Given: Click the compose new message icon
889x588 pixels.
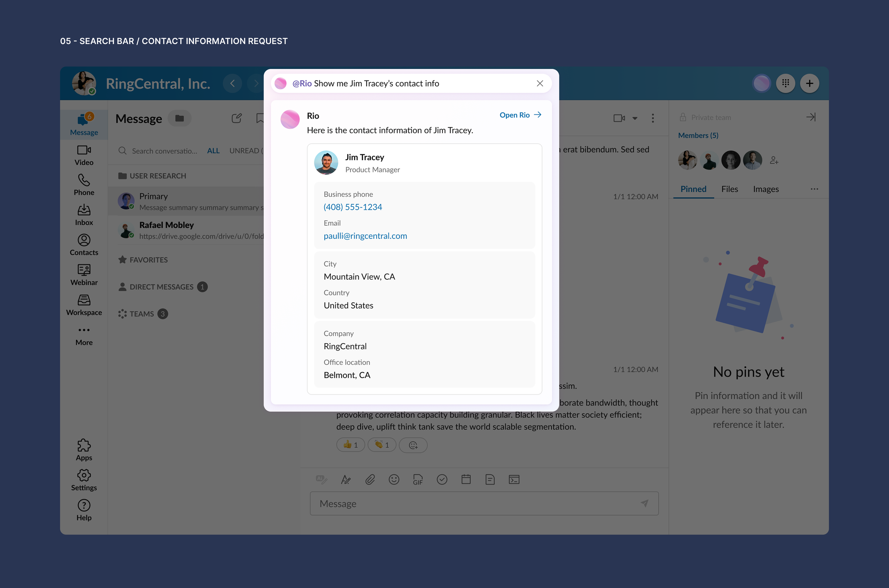Looking at the screenshot, I should (236, 119).
